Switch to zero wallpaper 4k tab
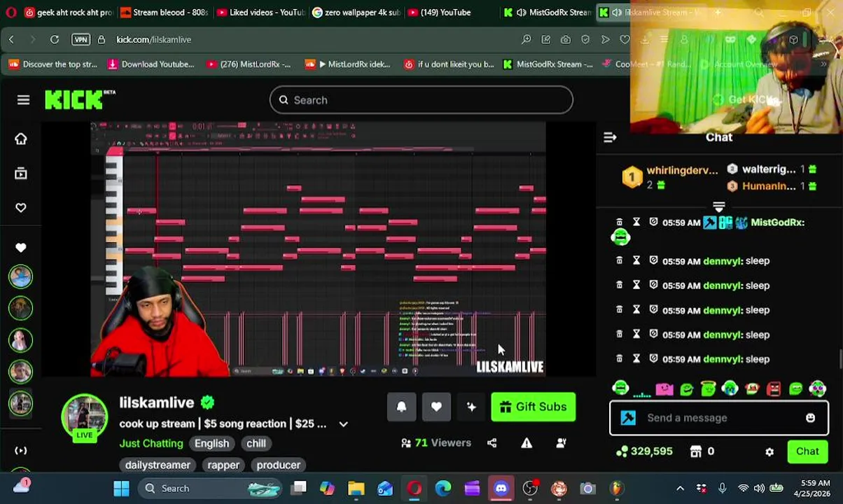The image size is (843, 504). (x=356, y=12)
